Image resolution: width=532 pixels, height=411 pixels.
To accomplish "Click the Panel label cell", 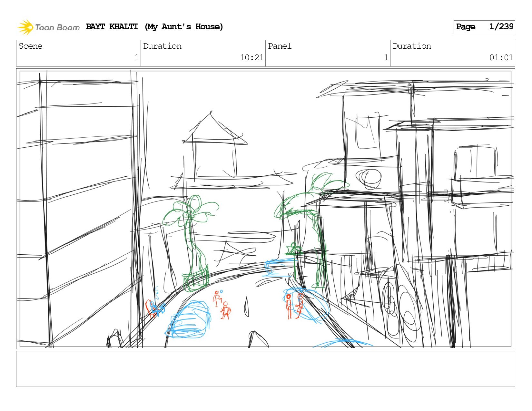I will [x=328, y=53].
